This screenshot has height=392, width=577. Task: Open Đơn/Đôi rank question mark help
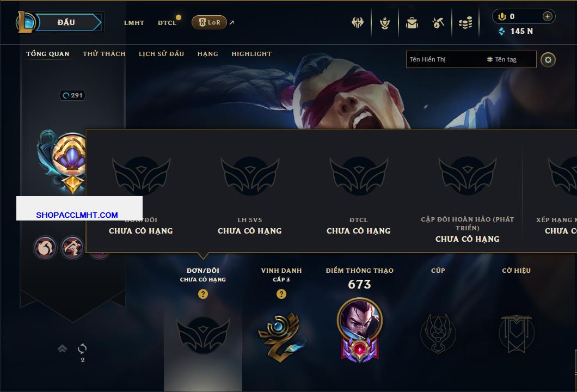tap(202, 294)
